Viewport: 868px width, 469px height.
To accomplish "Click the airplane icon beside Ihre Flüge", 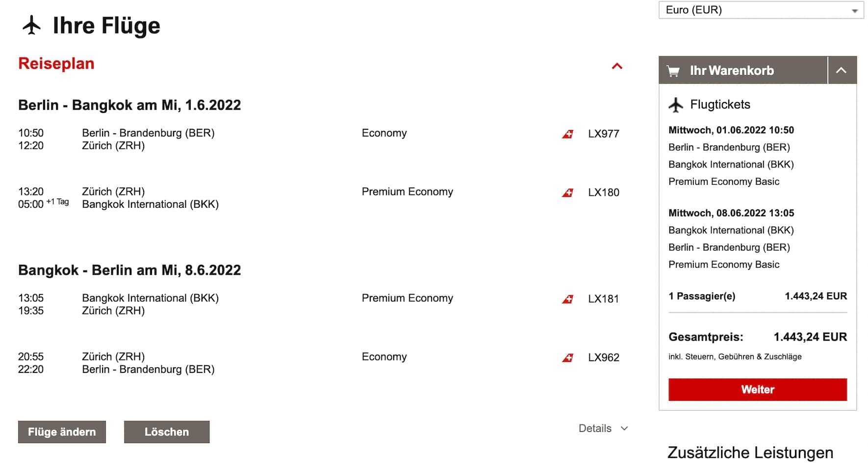I will click(x=31, y=25).
